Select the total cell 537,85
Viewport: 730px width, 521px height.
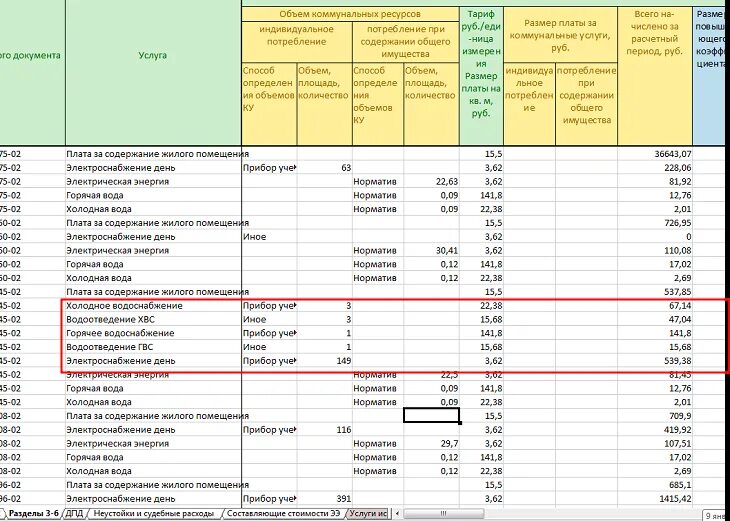point(655,291)
